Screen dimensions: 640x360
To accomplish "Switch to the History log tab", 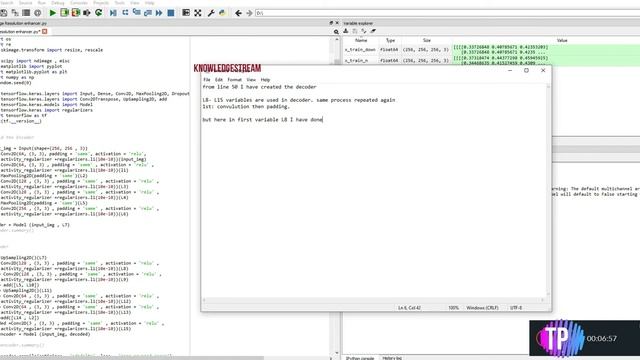I will 392,358.
